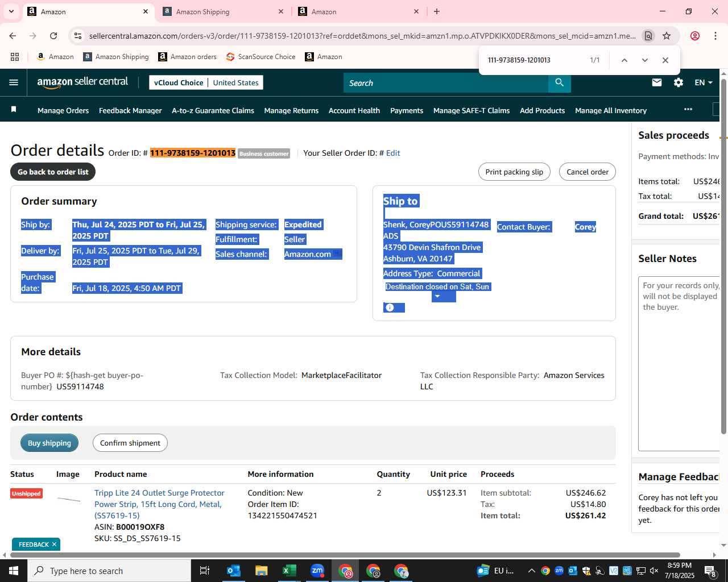Show hidden system tray icons
728x582 pixels.
click(531, 571)
